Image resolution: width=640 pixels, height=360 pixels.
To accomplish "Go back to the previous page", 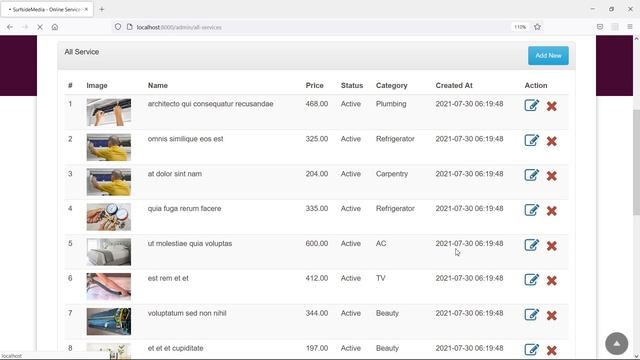I will (x=10, y=27).
